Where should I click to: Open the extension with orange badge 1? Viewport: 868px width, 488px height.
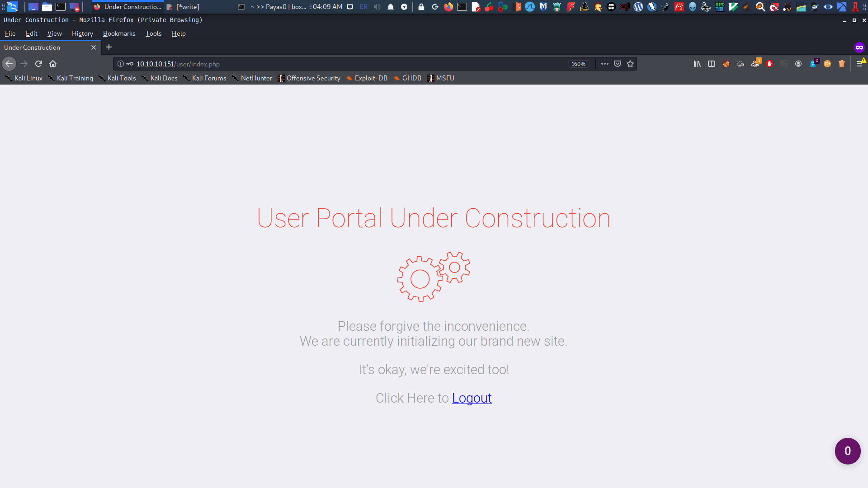tap(756, 63)
